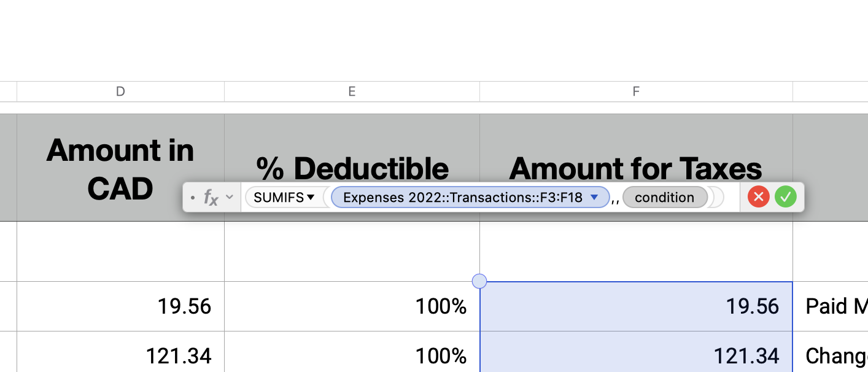This screenshot has height=372, width=868.
Task: Expand the chevron next to fx
Action: [x=230, y=197]
